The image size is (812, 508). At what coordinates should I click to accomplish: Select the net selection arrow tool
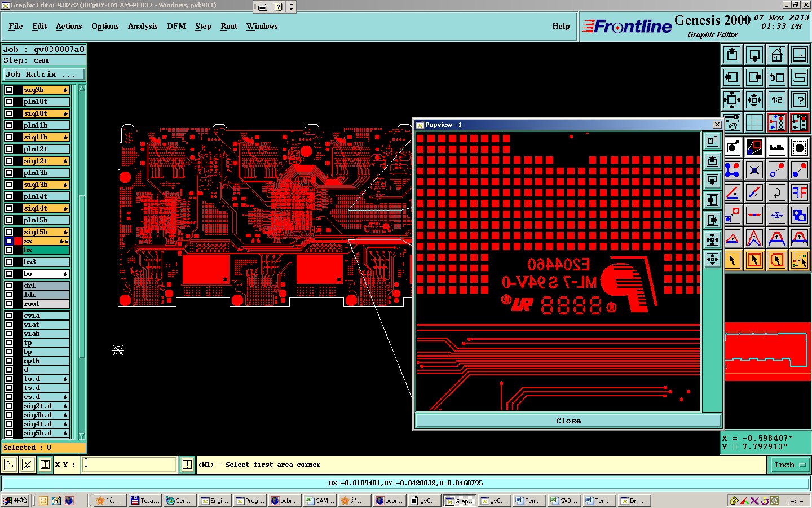(x=800, y=260)
